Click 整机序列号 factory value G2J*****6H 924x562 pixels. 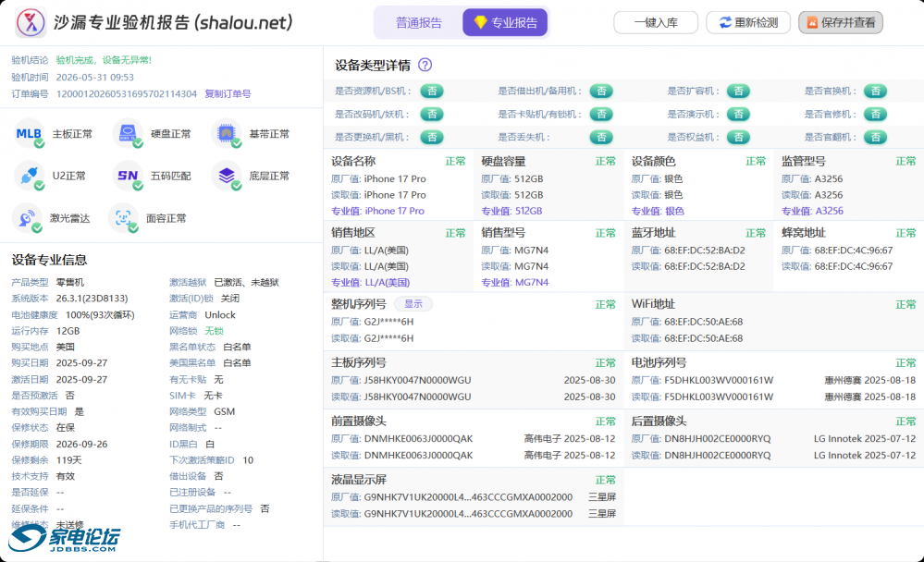coord(388,323)
